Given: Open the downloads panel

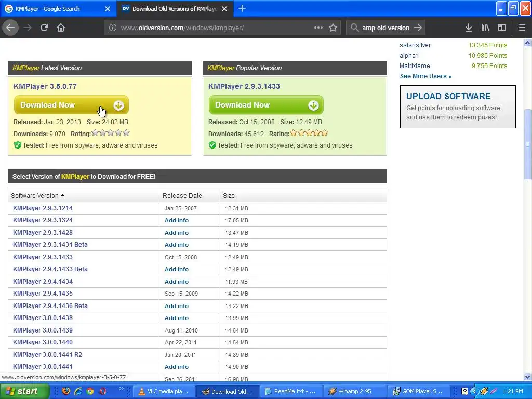Looking at the screenshot, I should pyautogui.click(x=469, y=28).
